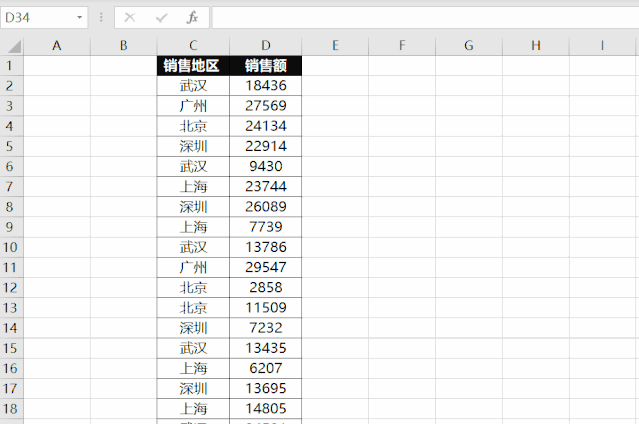The height and width of the screenshot is (424, 639).
Task: Click cell with value 13695
Action: [266, 389]
